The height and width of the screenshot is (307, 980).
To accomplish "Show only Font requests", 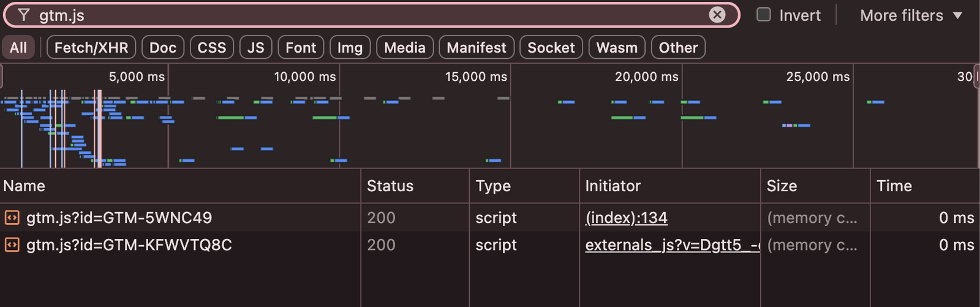I will [301, 48].
